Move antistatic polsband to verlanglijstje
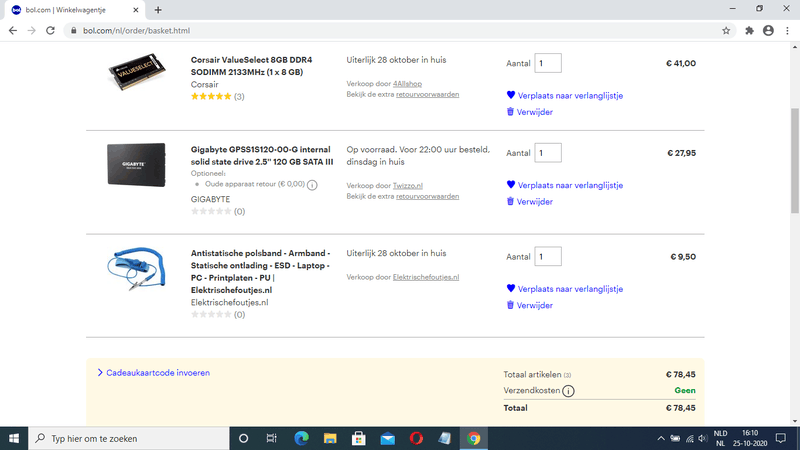Viewport: 800px width, 450px height. coord(565,289)
